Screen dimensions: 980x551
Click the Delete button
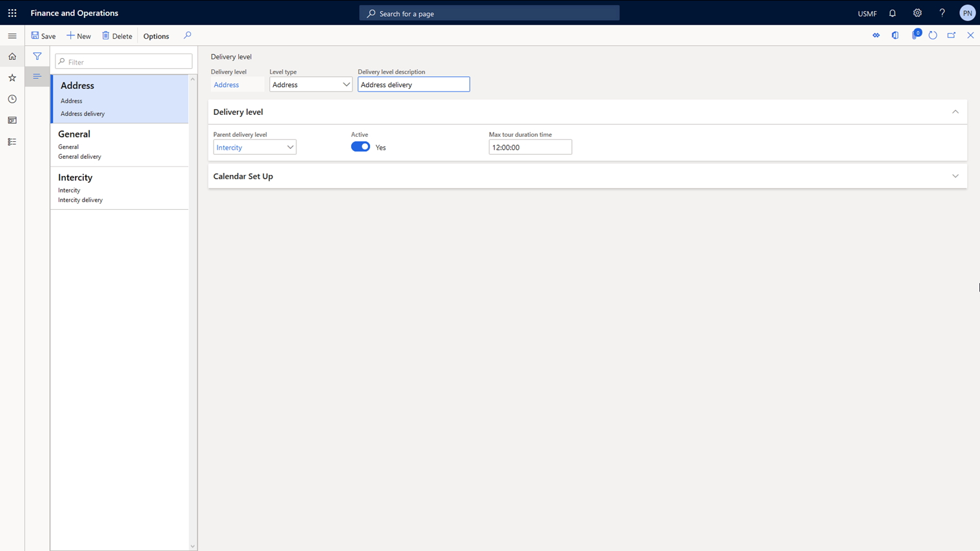[x=117, y=36]
